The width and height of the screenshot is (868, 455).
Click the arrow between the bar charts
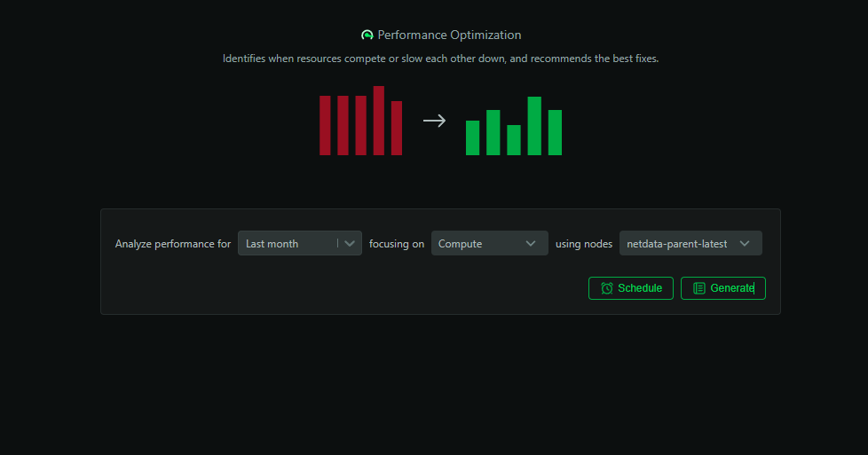click(x=434, y=121)
